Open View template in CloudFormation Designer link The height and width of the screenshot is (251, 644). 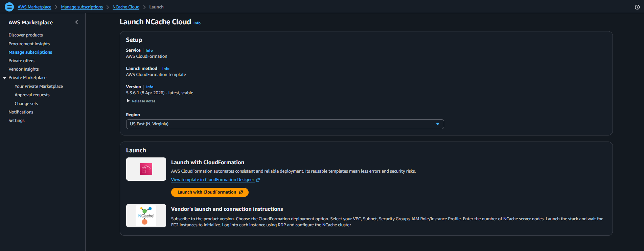215,180
